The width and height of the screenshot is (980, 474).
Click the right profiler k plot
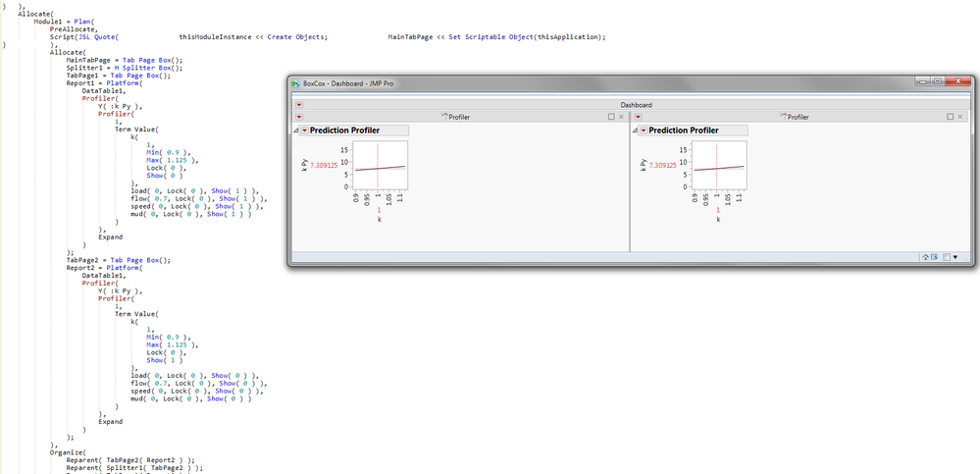click(719, 165)
